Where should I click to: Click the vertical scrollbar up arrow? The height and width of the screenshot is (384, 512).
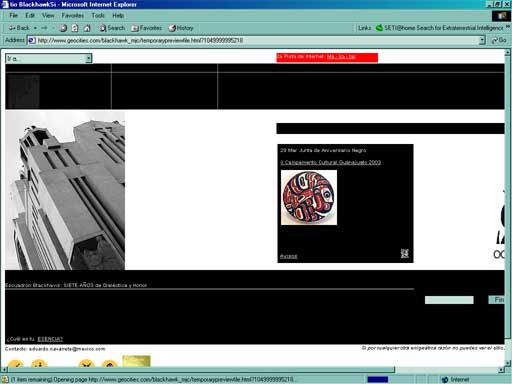[508, 53]
